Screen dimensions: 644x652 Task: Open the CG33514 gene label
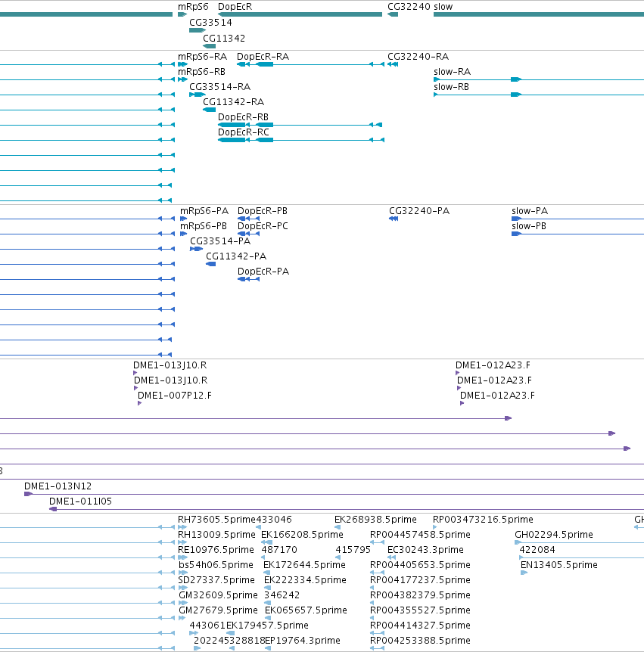(x=210, y=23)
